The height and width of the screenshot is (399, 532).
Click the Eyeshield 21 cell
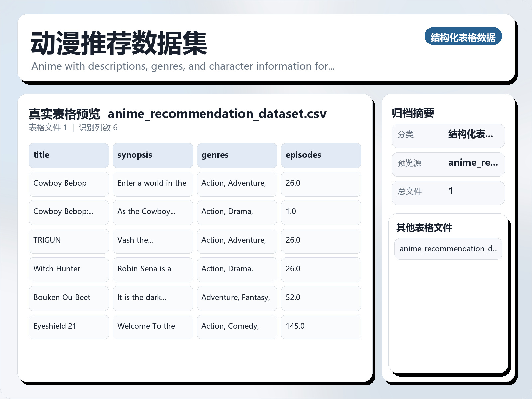point(68,327)
